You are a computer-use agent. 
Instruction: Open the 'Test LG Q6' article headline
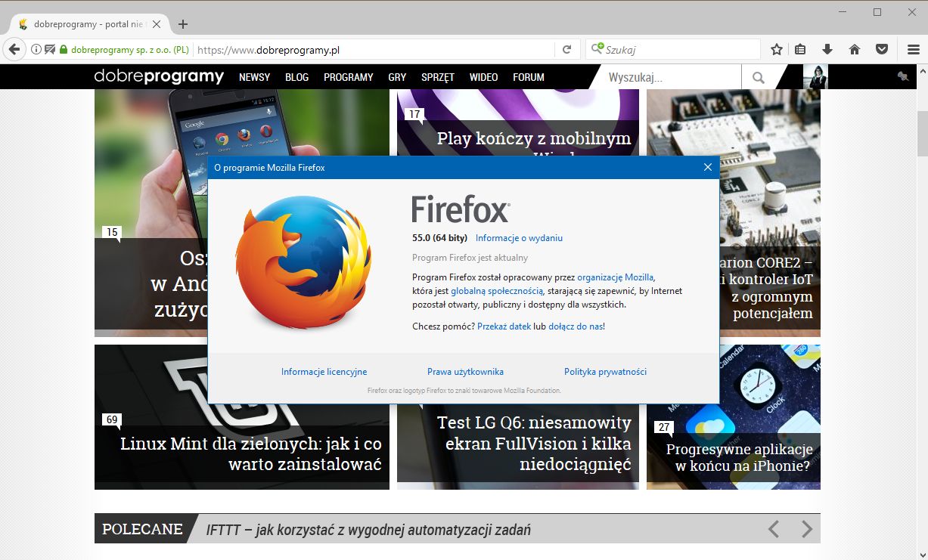click(x=534, y=443)
